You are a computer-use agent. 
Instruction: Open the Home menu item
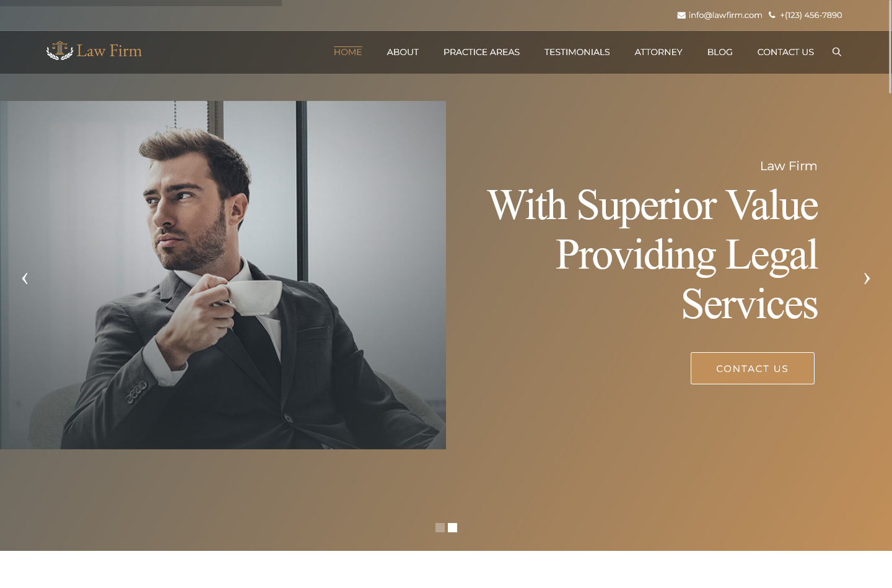pyautogui.click(x=348, y=52)
